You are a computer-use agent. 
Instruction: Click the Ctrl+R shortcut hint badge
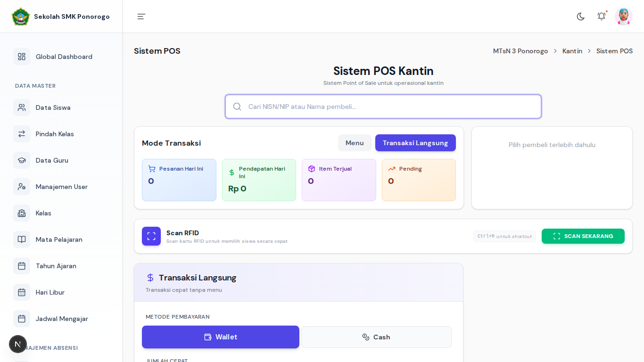point(504,236)
